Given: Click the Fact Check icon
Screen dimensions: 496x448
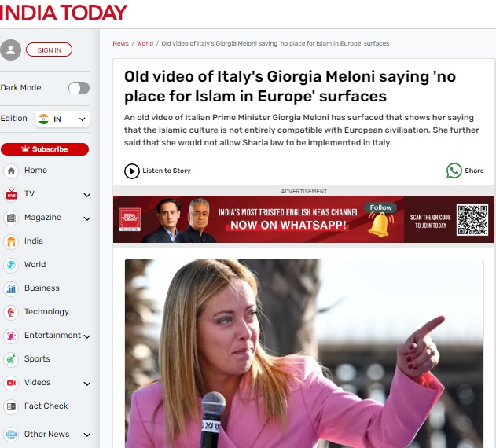Looking at the screenshot, I should tap(11, 406).
